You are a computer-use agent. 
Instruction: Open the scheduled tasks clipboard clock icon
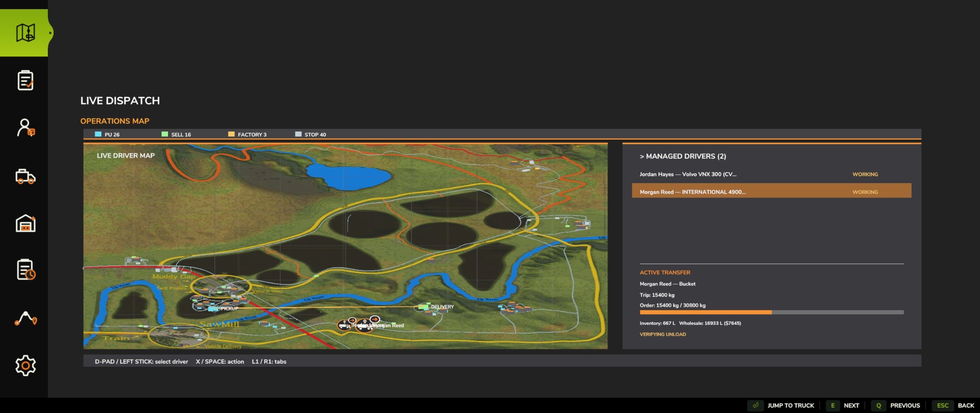pos(25,270)
